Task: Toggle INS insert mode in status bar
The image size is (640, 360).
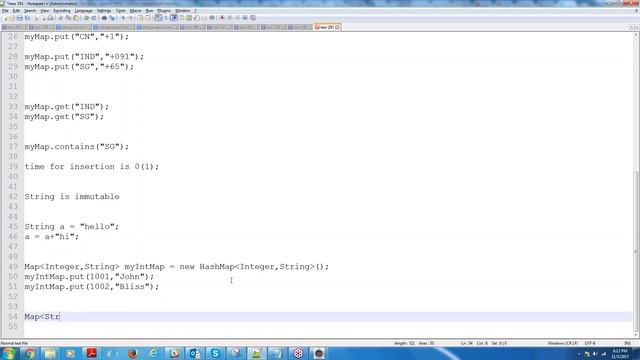Action: [x=628, y=343]
